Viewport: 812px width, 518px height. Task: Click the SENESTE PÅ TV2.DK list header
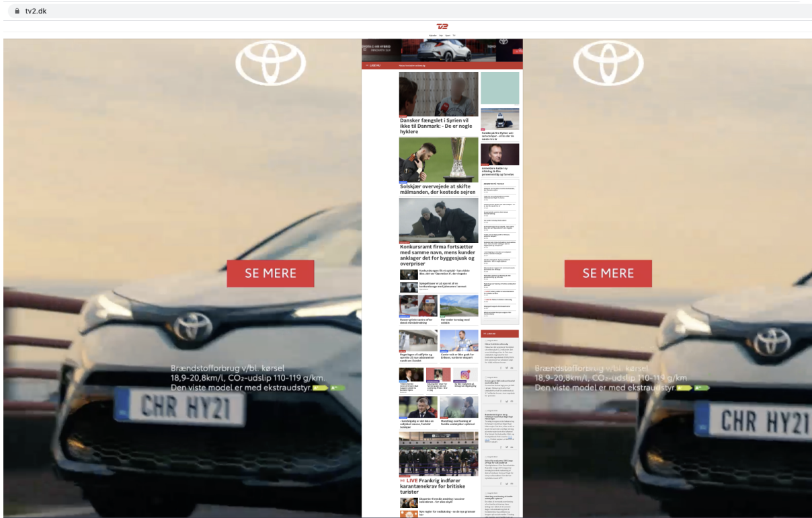(494, 183)
